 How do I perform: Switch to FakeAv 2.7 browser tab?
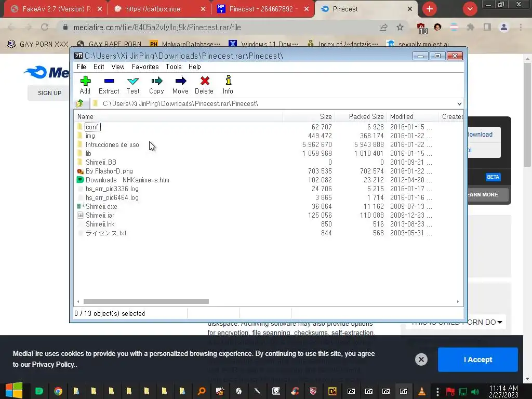(x=56, y=9)
